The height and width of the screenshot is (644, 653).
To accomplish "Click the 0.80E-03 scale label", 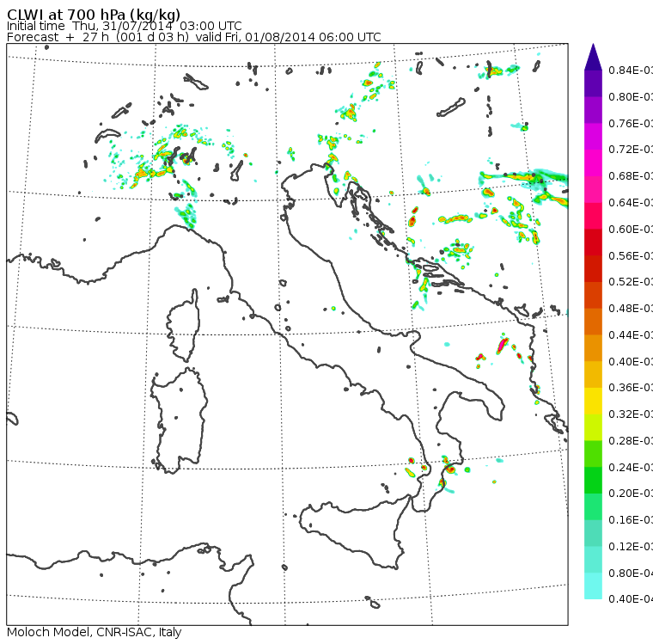I will coord(631,96).
